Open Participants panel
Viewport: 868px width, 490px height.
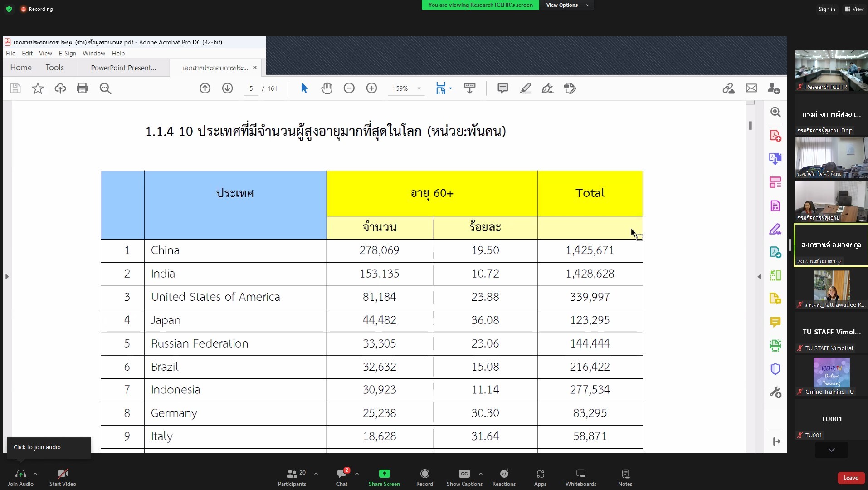point(292,478)
